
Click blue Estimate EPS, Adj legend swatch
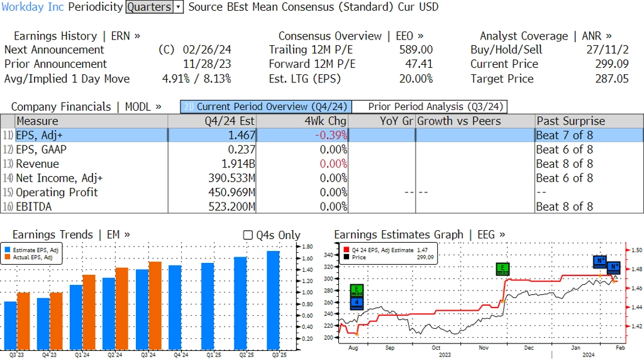(x=8, y=250)
